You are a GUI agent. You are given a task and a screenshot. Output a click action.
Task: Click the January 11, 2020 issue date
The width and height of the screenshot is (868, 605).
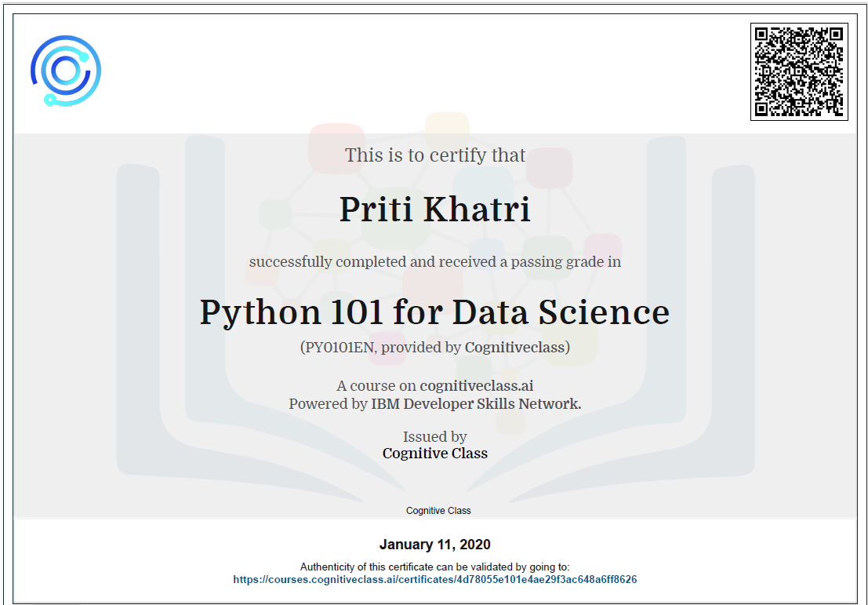435,544
